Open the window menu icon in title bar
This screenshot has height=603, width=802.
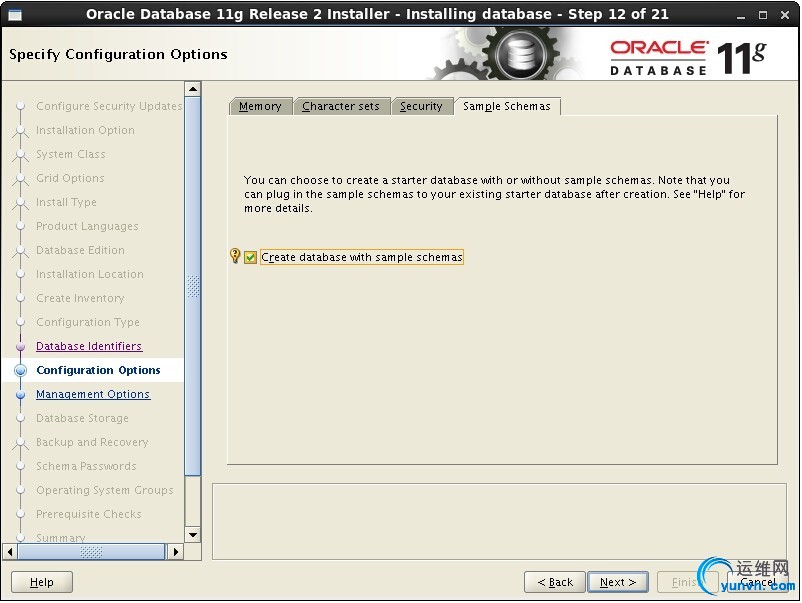15,15
